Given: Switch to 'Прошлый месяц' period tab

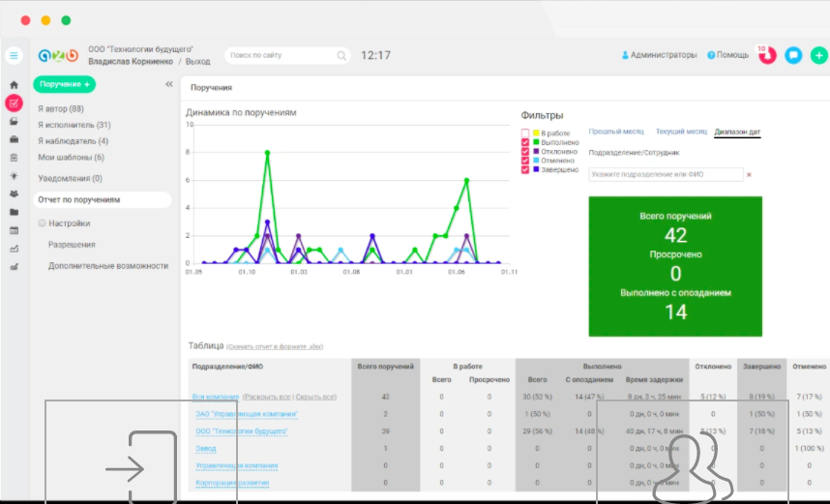Looking at the screenshot, I should [x=616, y=132].
